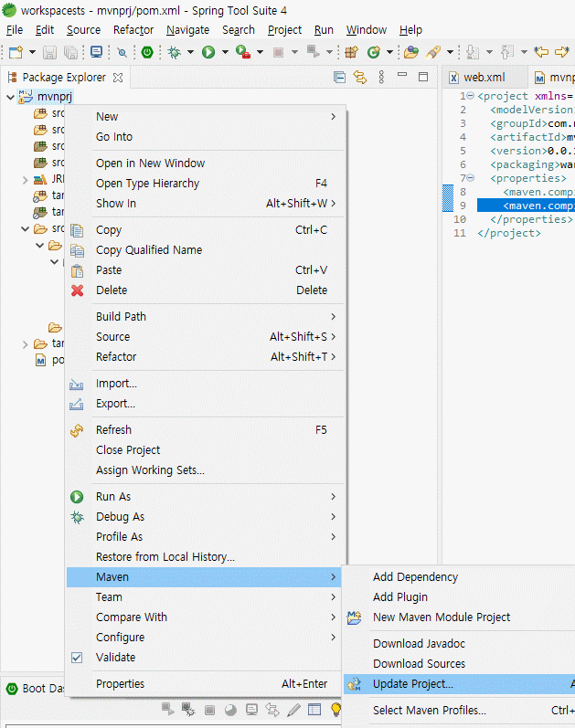The image size is (575, 728).
Task: Choose New Maven Module Project
Action: pos(459,617)
